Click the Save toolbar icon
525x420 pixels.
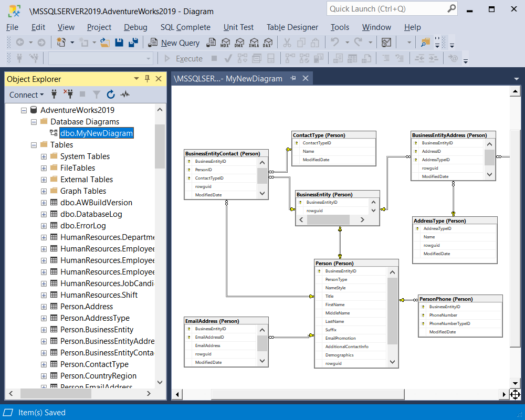119,43
